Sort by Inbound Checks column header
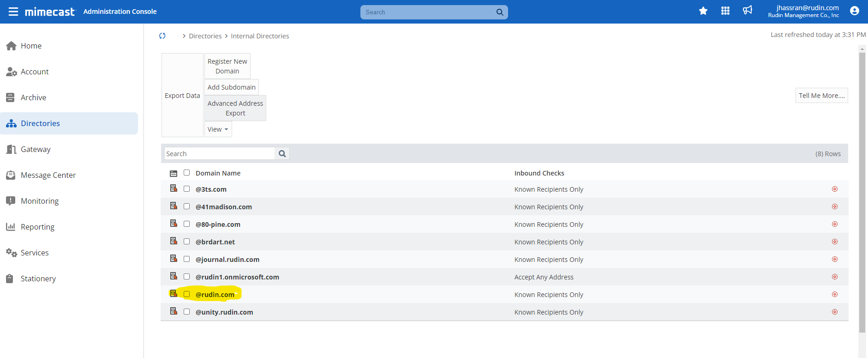This screenshot has height=358, width=868. (539, 173)
